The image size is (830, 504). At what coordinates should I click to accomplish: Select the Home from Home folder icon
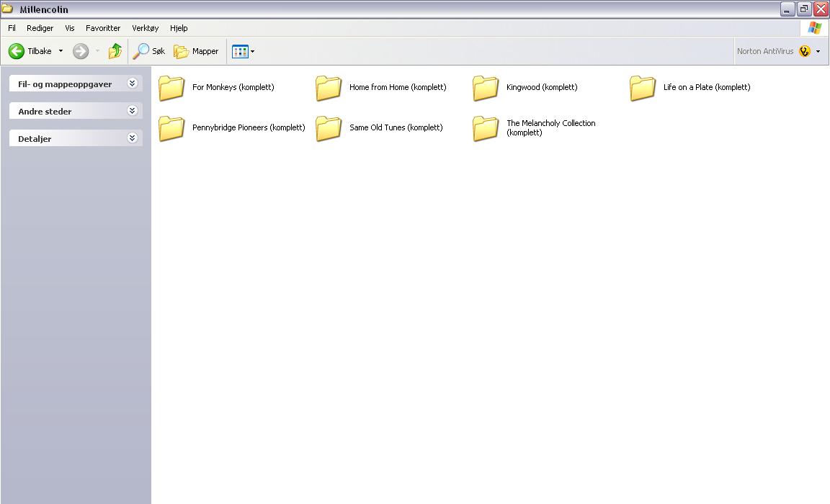[329, 88]
